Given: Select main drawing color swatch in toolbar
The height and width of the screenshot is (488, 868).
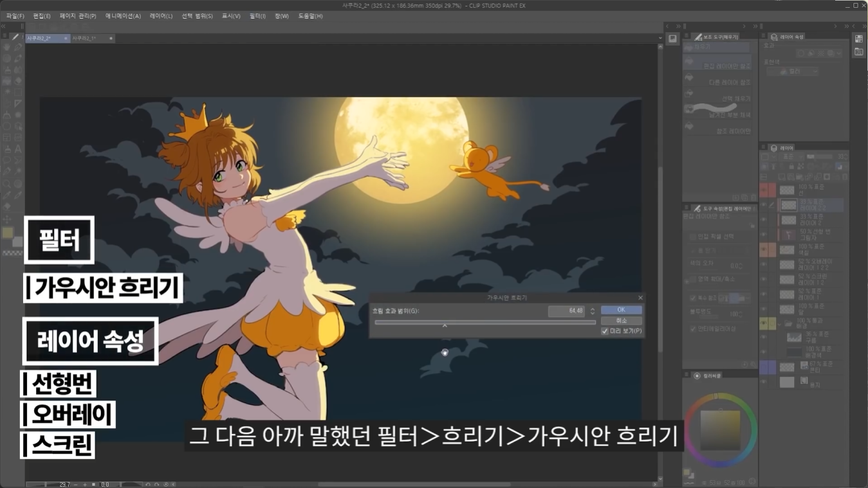Looking at the screenshot, I should (8, 233).
